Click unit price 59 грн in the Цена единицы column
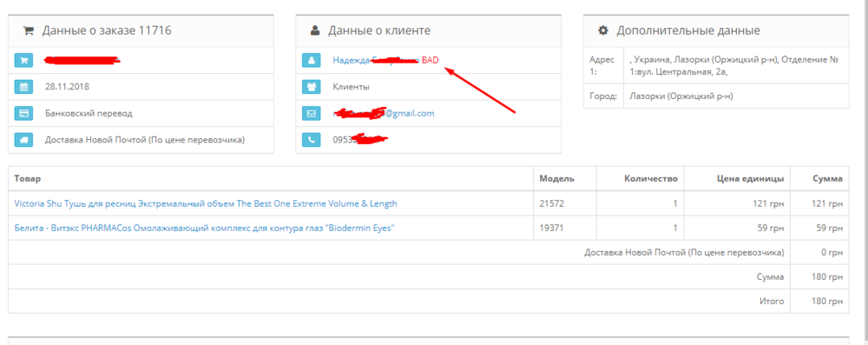The width and height of the screenshot is (868, 345). click(x=771, y=228)
